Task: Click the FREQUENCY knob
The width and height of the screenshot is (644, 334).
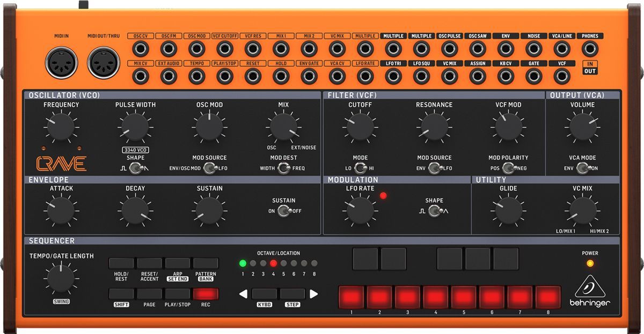Action: pyautogui.click(x=61, y=128)
